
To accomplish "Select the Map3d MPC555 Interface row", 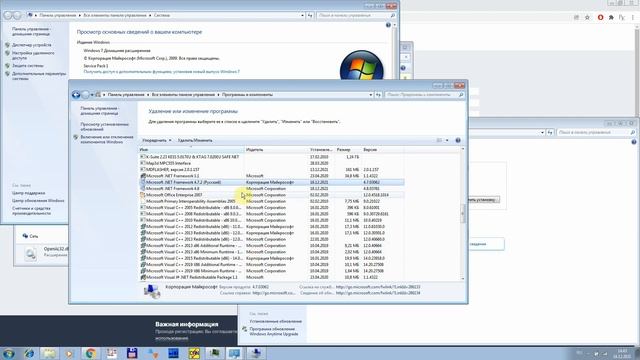I will coord(271,163).
